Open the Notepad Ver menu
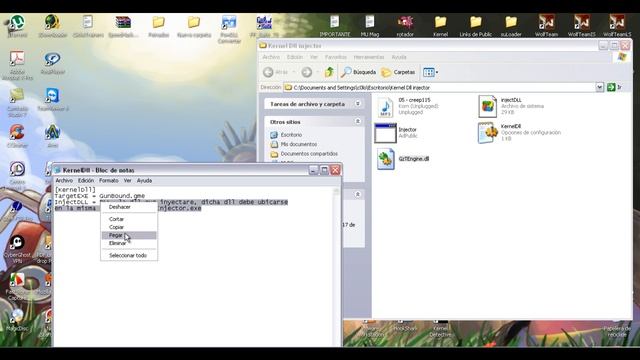 [x=127, y=180]
